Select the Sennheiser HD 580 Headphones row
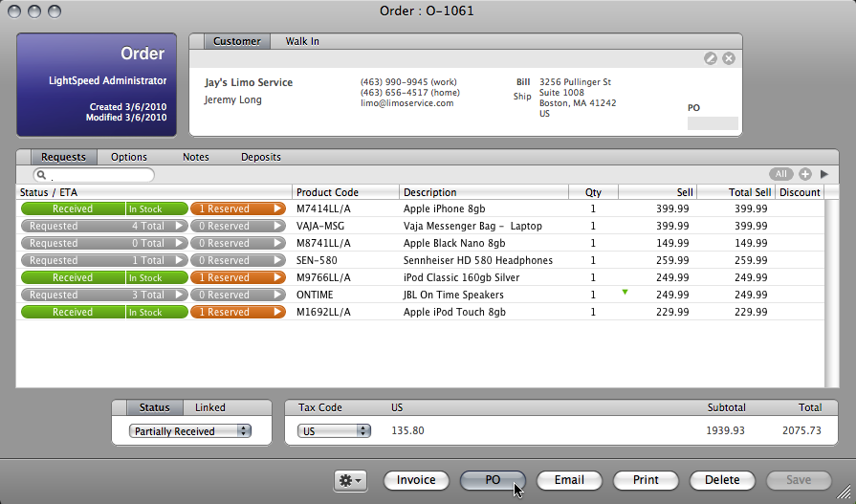856x504 pixels. click(x=421, y=260)
